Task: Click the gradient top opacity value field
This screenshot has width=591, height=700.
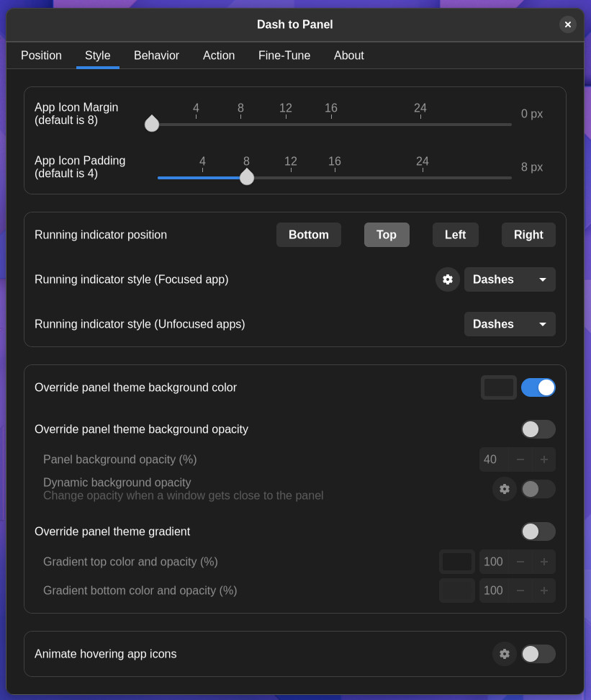Action: (x=494, y=562)
